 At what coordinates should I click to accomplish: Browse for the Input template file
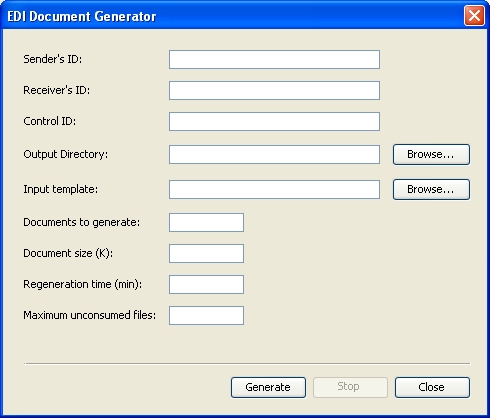pos(431,189)
